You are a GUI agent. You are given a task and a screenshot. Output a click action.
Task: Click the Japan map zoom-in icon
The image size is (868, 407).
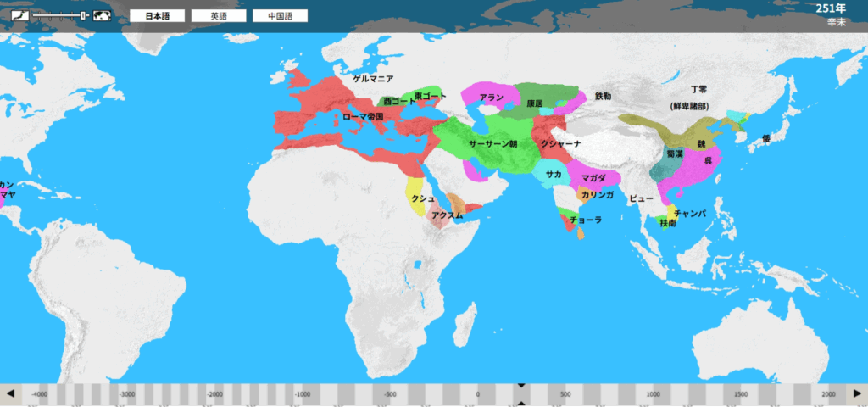coord(20,16)
